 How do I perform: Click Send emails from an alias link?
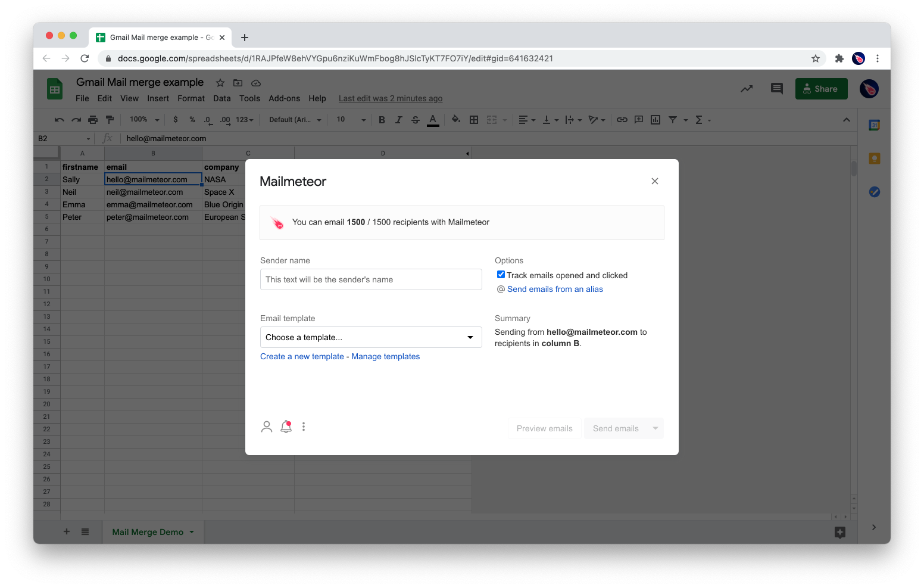[555, 289]
